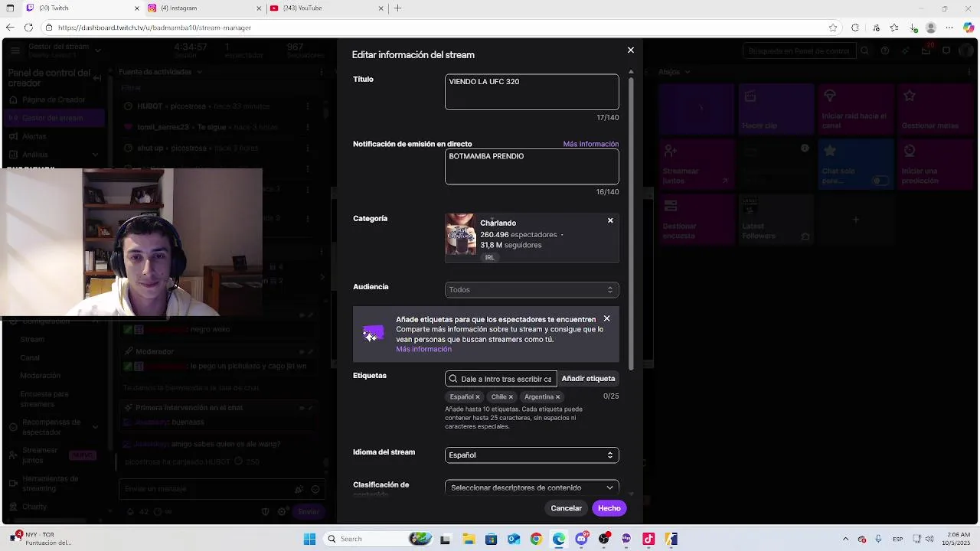The width and height of the screenshot is (980, 551).
Task: Select Gestor del stream in sidebar
Action: pyautogui.click(x=52, y=118)
